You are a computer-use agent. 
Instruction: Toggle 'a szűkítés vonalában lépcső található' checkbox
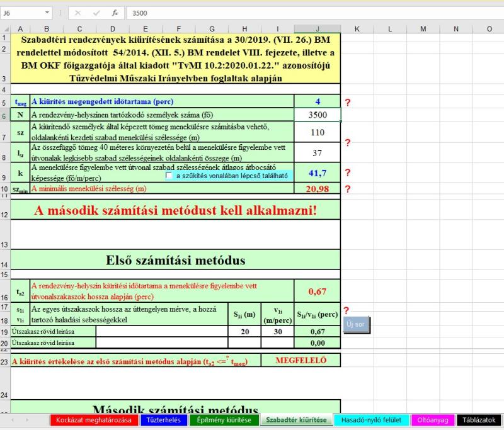pos(169,176)
